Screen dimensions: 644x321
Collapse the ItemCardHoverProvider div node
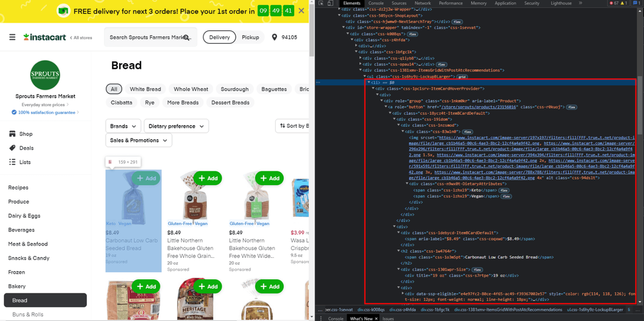point(373,88)
